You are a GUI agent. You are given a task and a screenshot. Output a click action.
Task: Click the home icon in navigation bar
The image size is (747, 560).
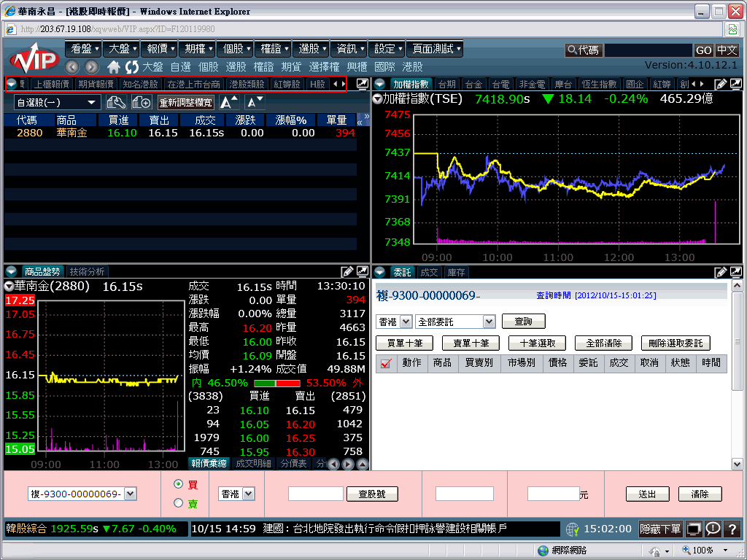click(x=114, y=66)
